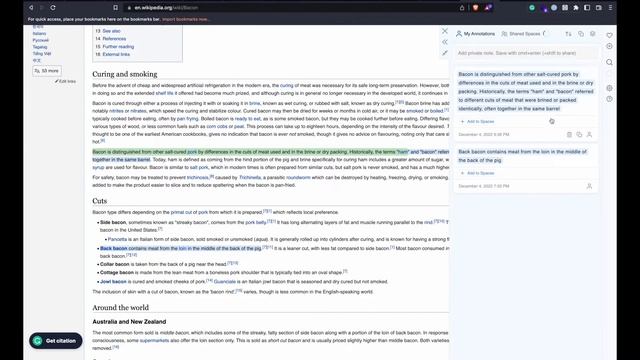Open the green Grammarly extension icon
The image size is (640, 360).
click(x=532, y=7)
